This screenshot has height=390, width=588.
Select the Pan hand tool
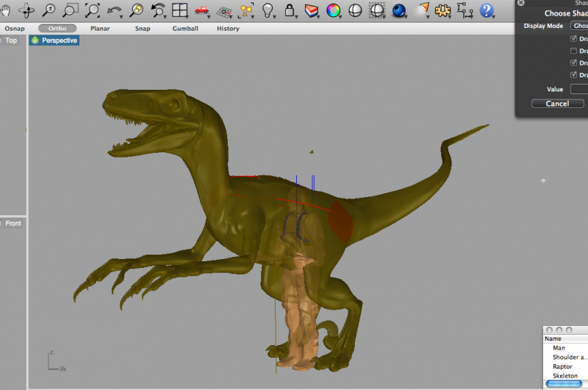pyautogui.click(x=4, y=10)
